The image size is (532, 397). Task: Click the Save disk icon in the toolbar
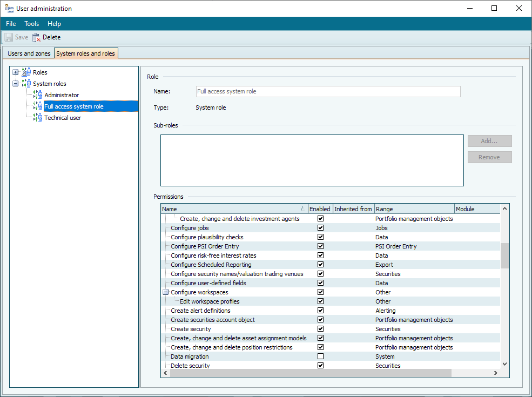coord(9,37)
